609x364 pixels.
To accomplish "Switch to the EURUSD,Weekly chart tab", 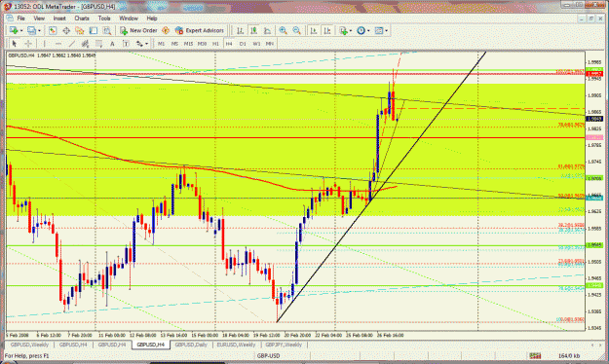I will pyautogui.click(x=236, y=345).
